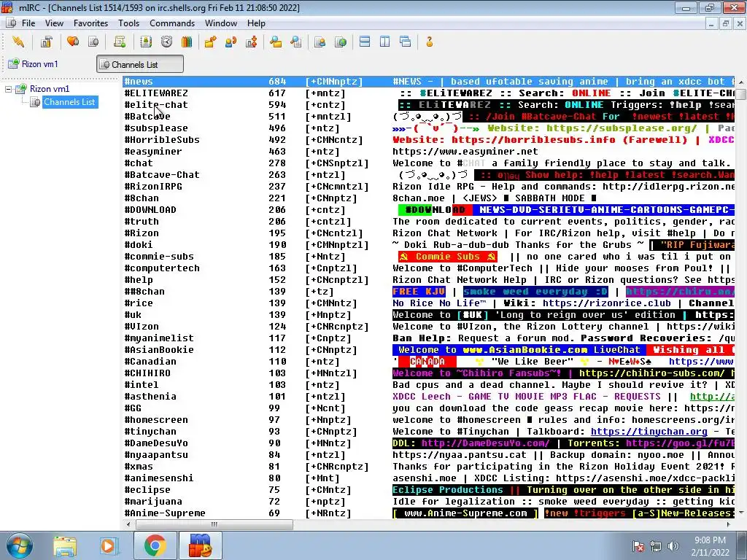The width and height of the screenshot is (747, 560).
Task: Open the Colors books icon
Action: 187,42
